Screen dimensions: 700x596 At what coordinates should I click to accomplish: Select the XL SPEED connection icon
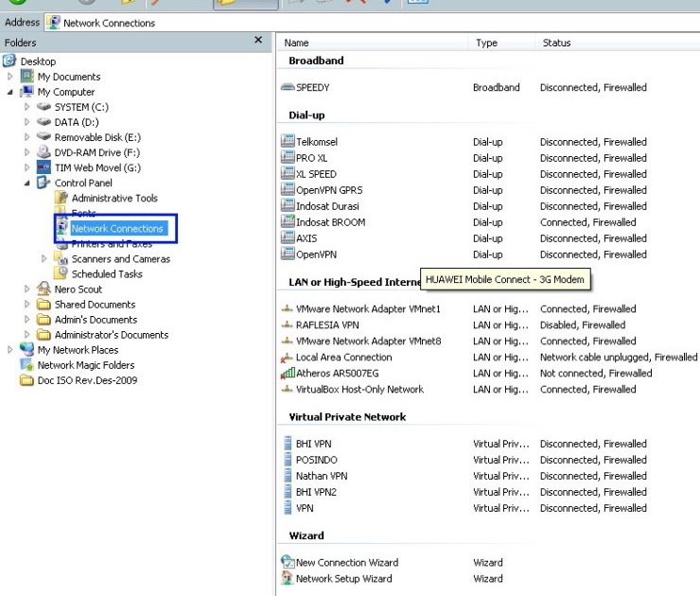coord(288,173)
